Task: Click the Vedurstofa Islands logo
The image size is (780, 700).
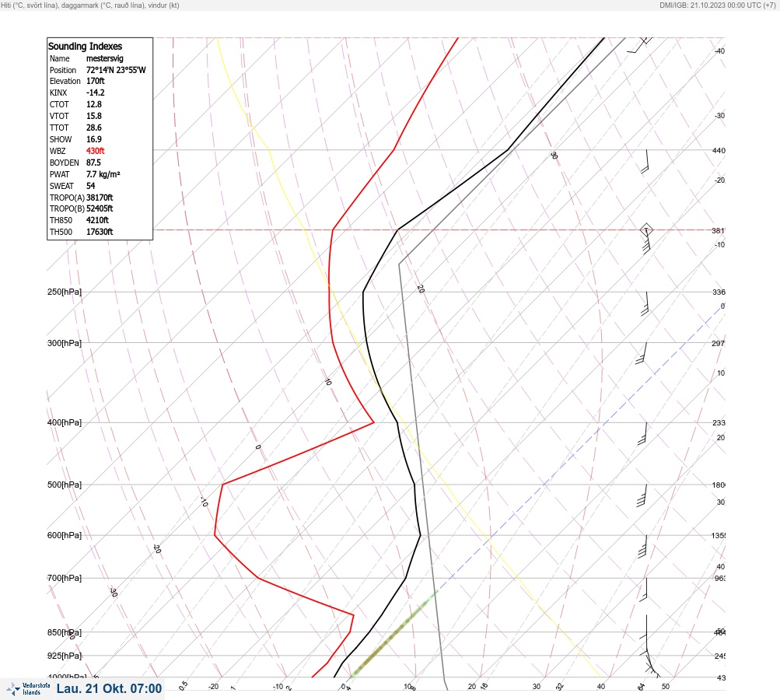Action: (28, 689)
